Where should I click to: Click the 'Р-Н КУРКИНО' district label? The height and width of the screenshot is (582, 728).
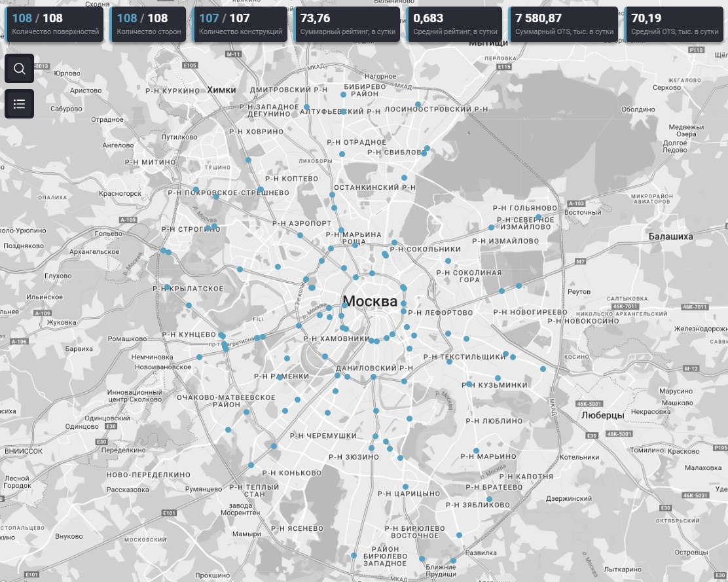172,91
